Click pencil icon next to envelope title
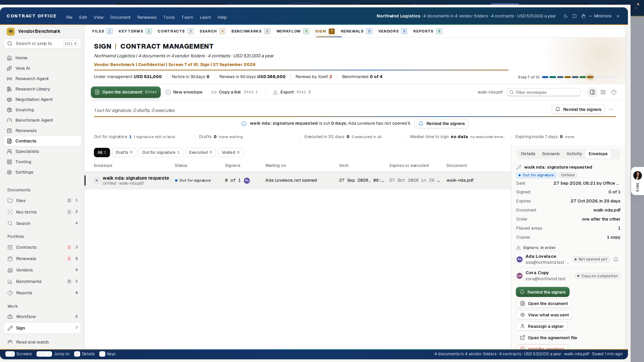The image size is (644, 362). (x=519, y=167)
